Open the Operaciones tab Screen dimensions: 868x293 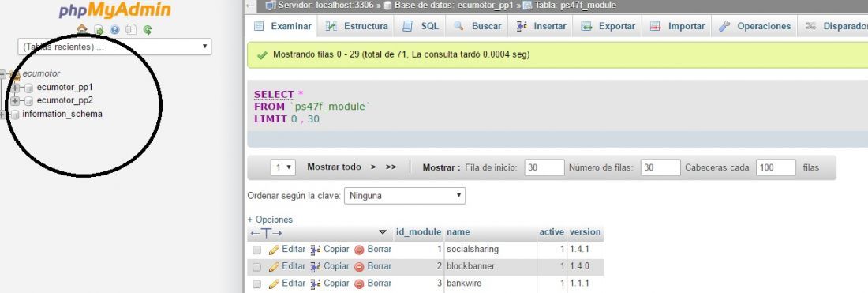tap(754, 26)
